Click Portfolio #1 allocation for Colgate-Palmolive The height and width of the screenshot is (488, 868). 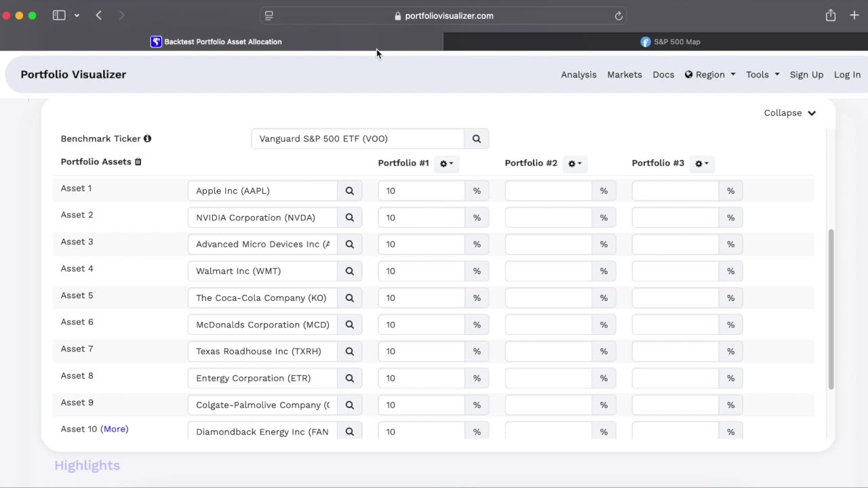422,405
